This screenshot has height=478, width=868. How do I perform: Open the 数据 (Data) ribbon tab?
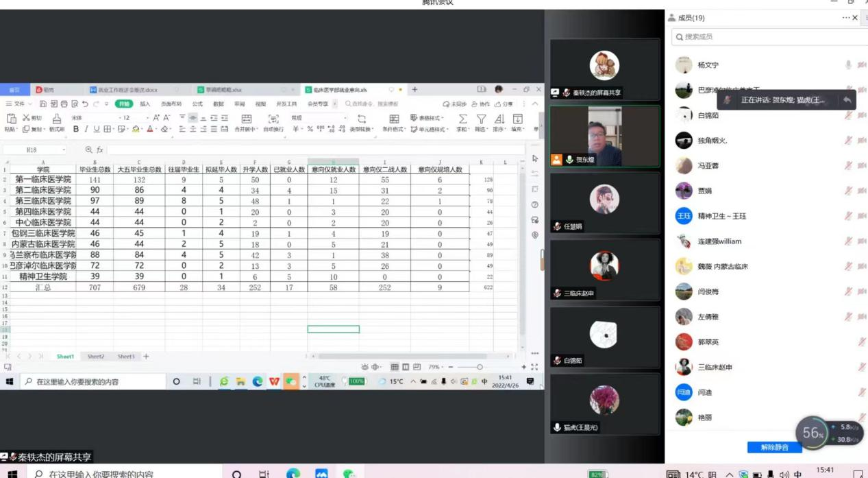click(219, 104)
